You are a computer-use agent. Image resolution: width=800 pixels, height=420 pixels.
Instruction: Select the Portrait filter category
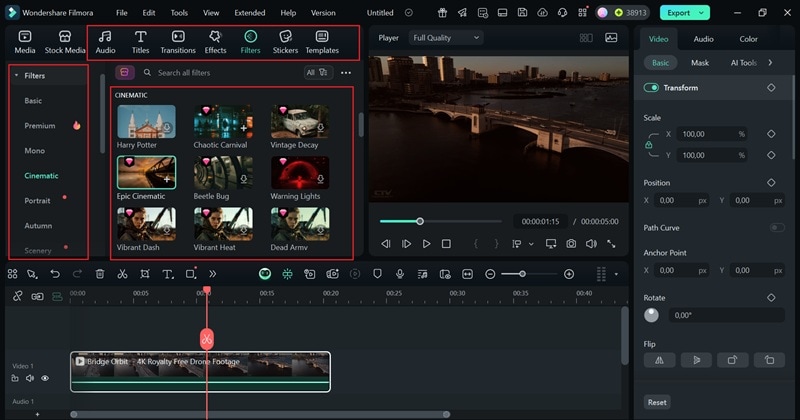pos(37,201)
